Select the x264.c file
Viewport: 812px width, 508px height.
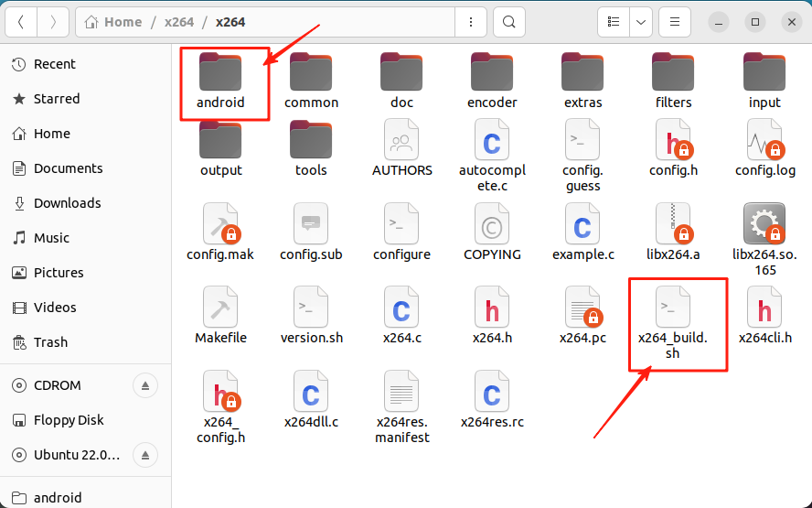pyautogui.click(x=401, y=315)
